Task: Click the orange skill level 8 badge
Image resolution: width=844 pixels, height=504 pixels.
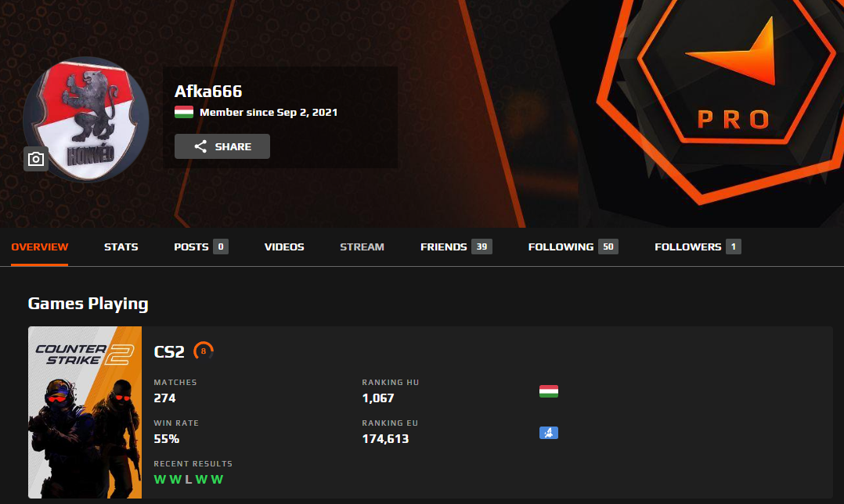Action: [204, 351]
